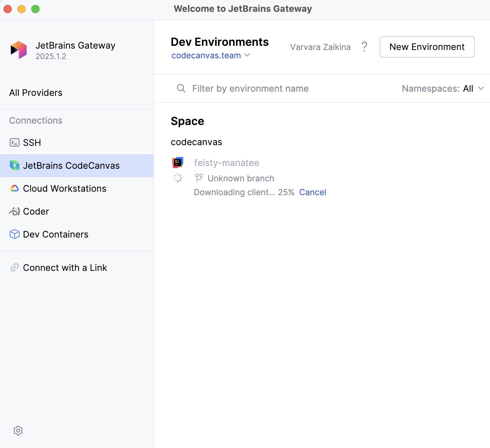Click the New Environment button

click(427, 47)
